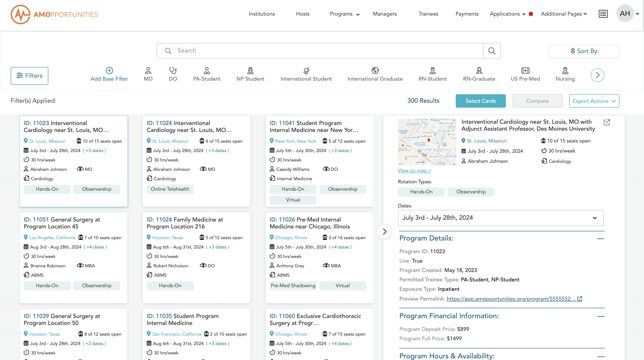The width and height of the screenshot is (644, 360).
Task: Select the International Graduate globe filter
Action: point(375,74)
